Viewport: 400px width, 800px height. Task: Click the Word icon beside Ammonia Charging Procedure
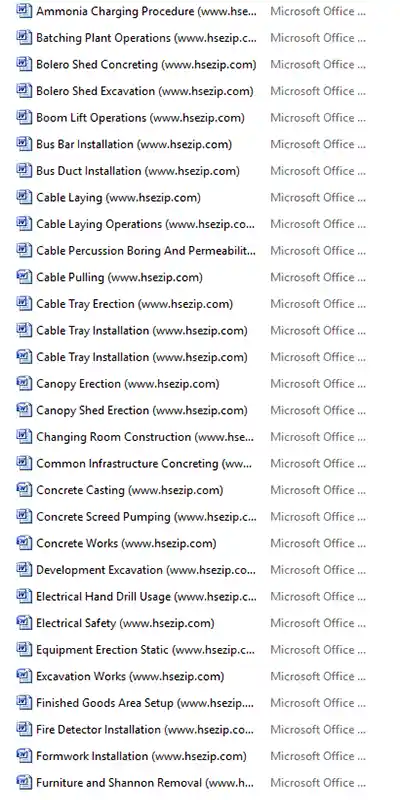pyautogui.click(x=24, y=11)
